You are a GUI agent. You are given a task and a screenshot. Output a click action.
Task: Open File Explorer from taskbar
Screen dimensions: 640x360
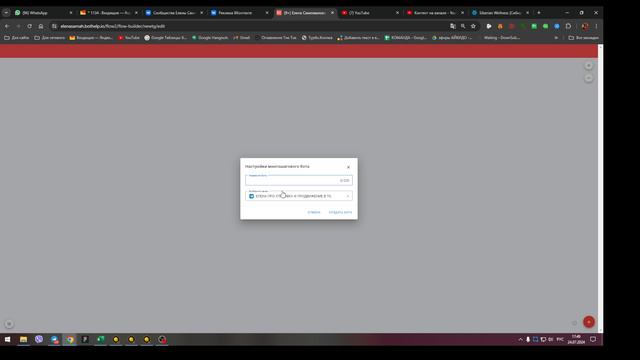(x=23, y=339)
